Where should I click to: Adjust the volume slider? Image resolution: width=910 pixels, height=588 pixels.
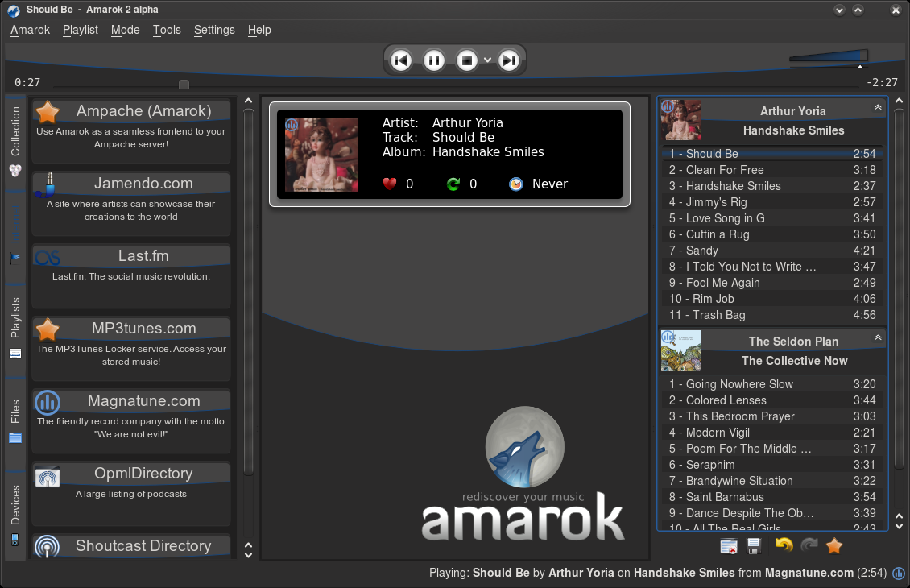point(828,56)
